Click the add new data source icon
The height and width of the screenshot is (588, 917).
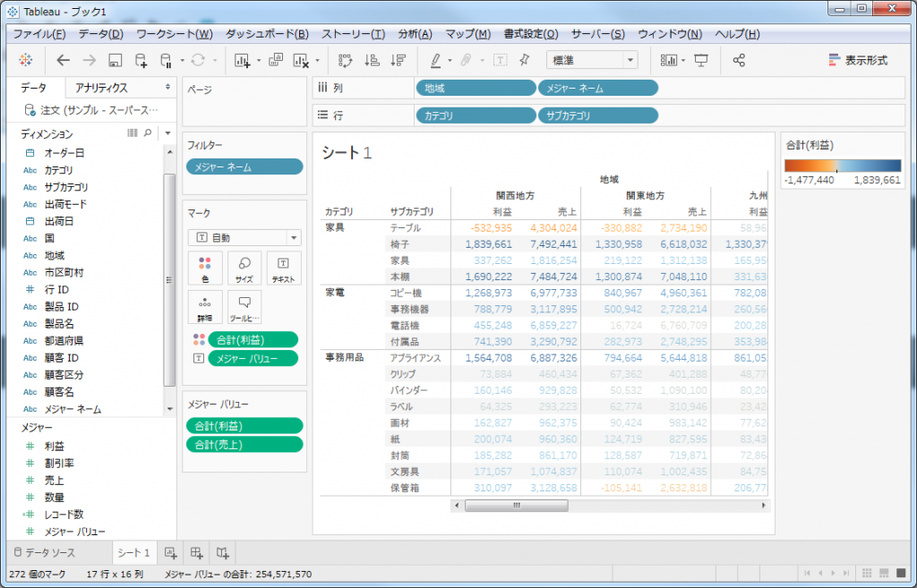pyautogui.click(x=141, y=60)
